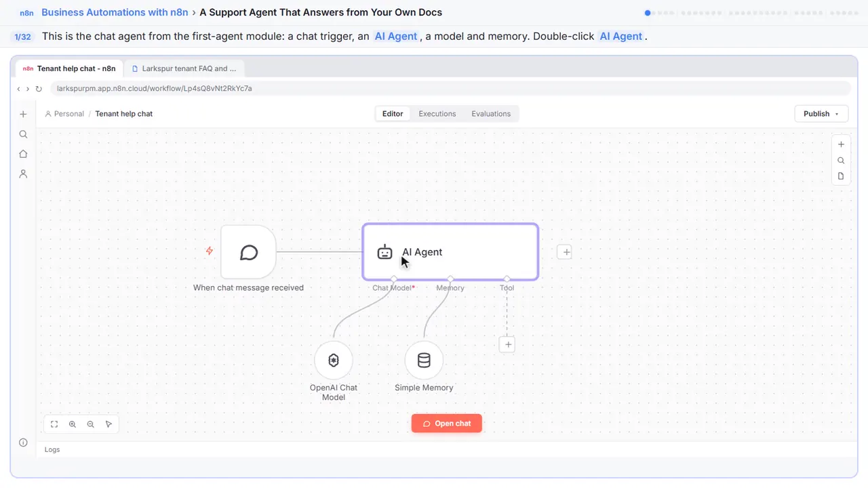Viewport: 868px width, 488px height.
Task: Zoom out on the workflow canvas
Action: click(x=91, y=424)
